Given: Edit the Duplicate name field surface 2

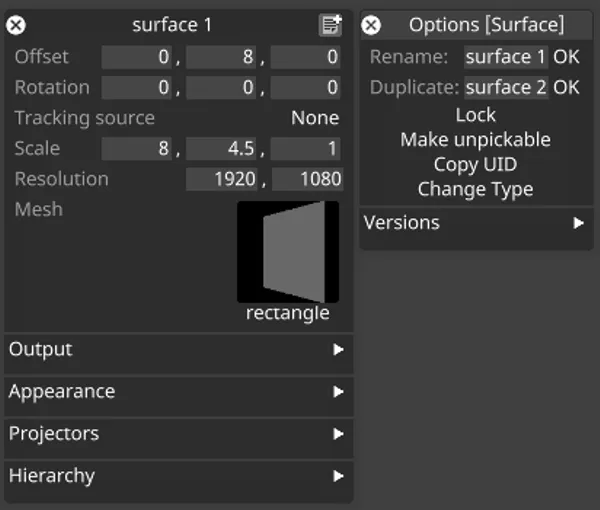Looking at the screenshot, I should coord(506,88).
